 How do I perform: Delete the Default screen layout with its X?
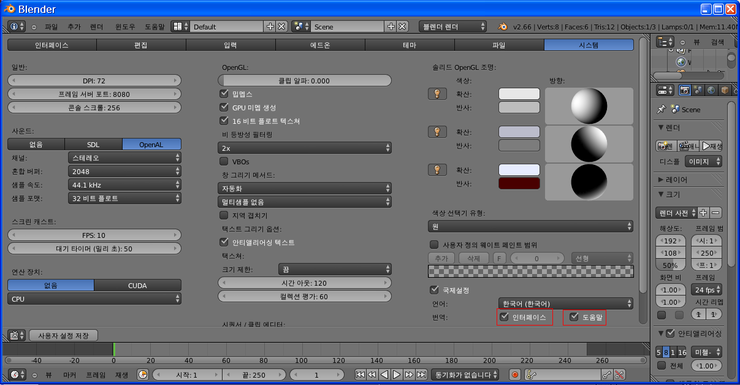[281, 26]
